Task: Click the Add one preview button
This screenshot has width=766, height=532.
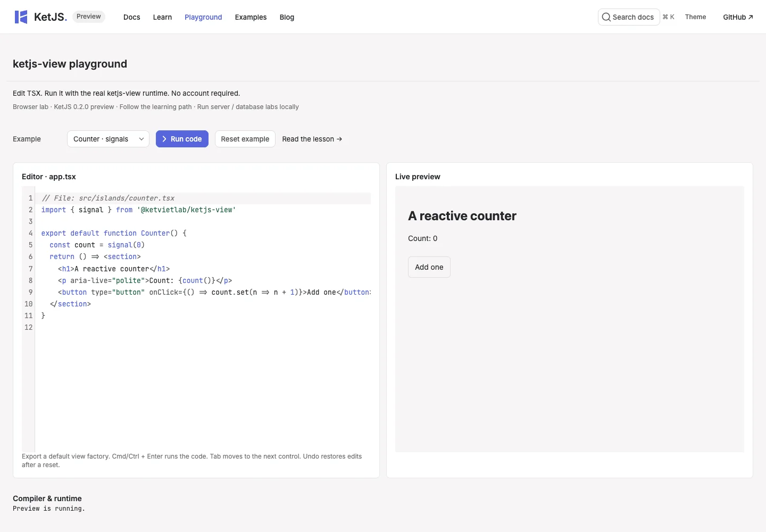Action: pos(429,267)
